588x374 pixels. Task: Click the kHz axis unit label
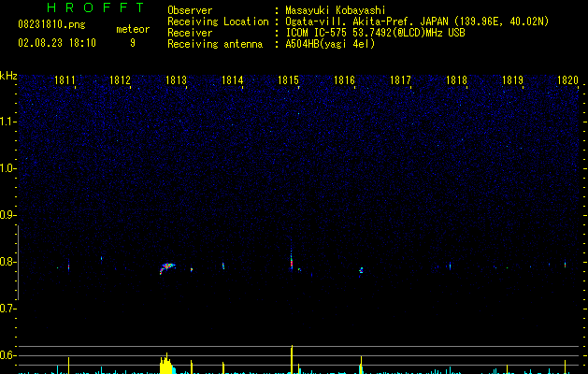[x=8, y=76]
